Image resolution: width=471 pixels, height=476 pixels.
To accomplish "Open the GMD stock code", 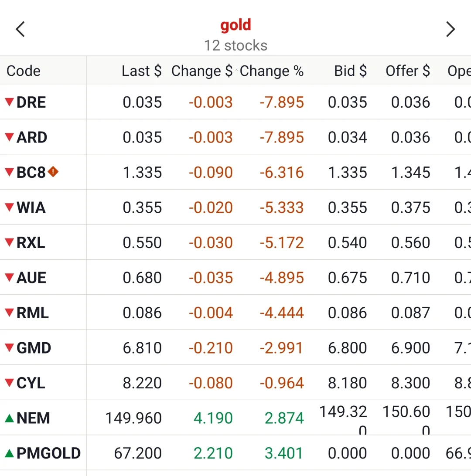I will [34, 348].
